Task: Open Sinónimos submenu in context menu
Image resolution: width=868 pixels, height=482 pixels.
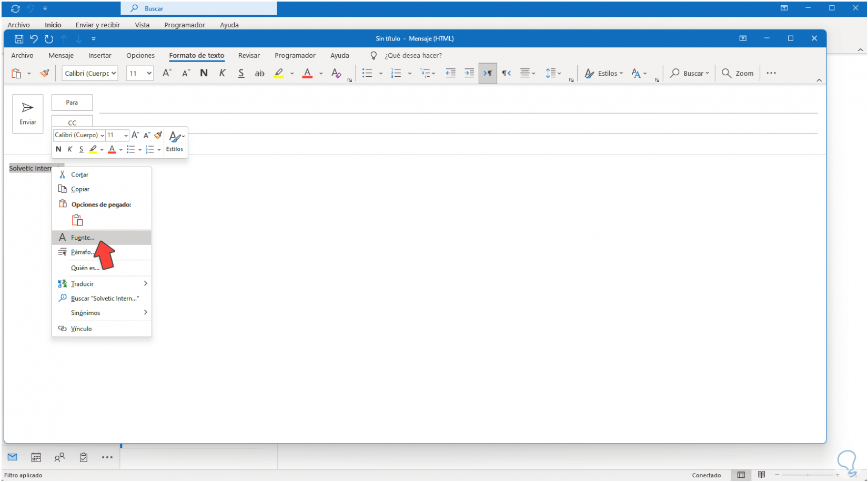Action: [102, 313]
